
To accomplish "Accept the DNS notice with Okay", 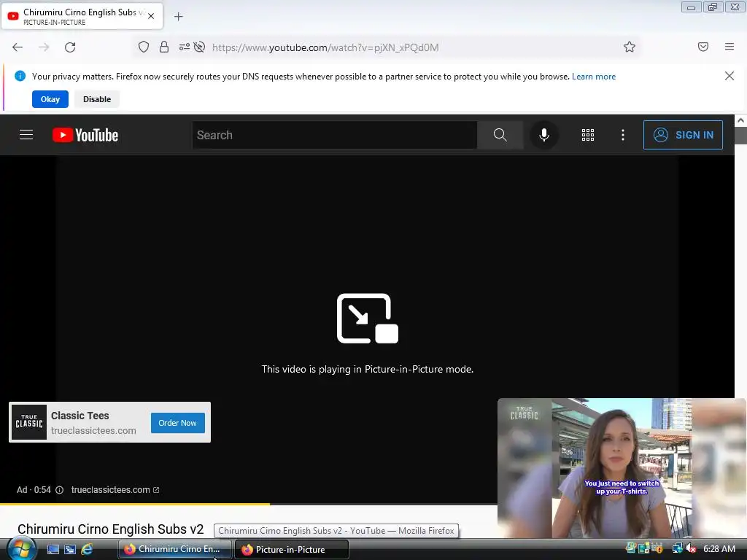I will 50,99.
